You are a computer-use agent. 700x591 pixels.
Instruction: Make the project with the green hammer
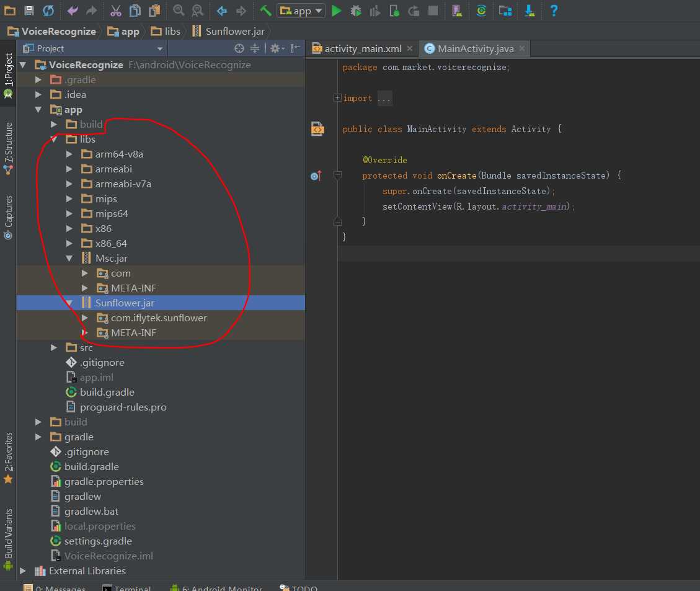point(265,11)
